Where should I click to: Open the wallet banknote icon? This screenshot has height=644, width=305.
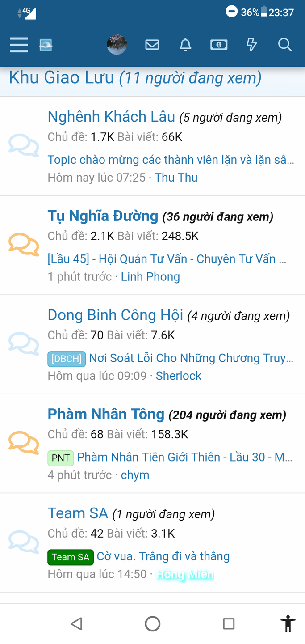point(218,45)
